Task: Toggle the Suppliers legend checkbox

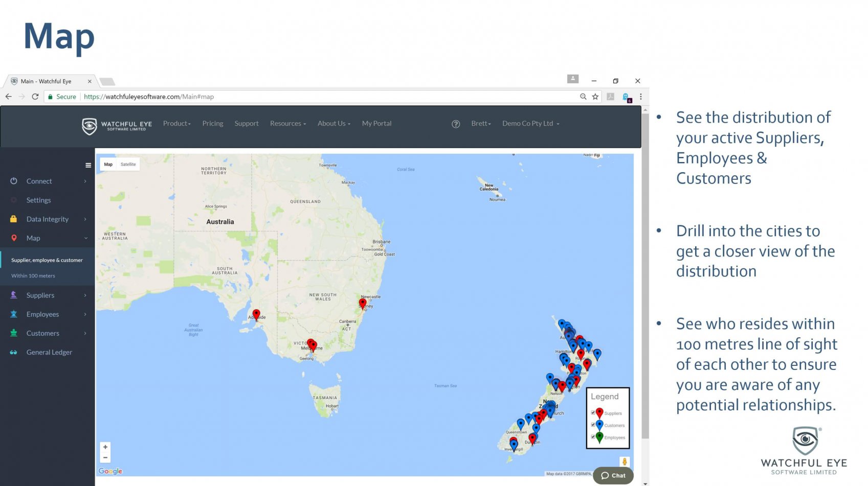Action: coord(593,412)
